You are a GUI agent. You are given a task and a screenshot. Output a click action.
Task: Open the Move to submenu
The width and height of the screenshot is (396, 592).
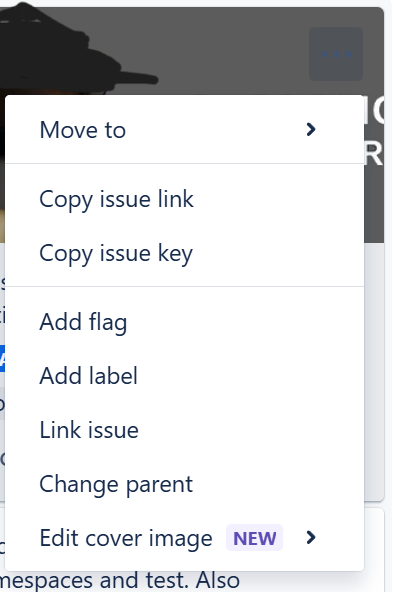pyautogui.click(x=184, y=130)
